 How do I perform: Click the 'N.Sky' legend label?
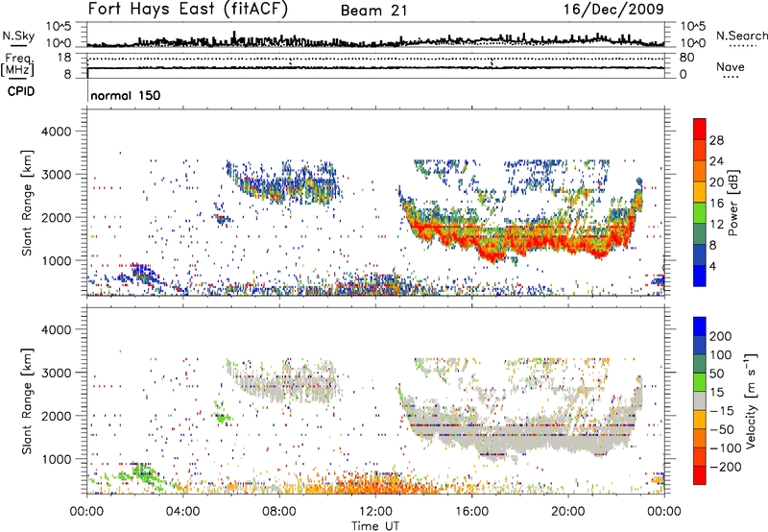click(18, 36)
